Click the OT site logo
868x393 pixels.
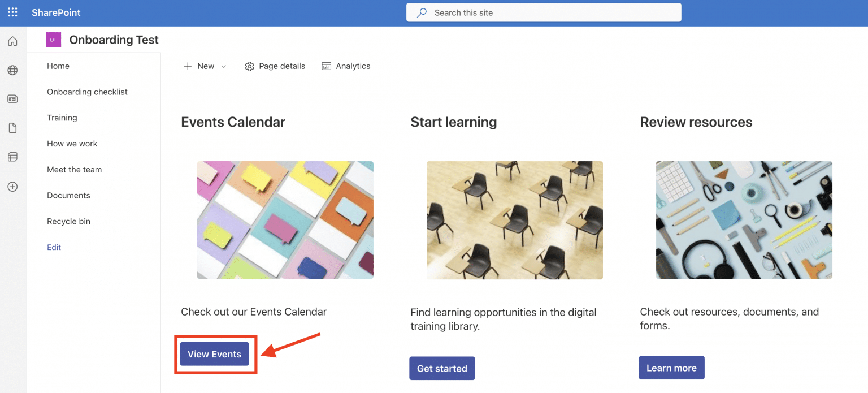click(53, 40)
